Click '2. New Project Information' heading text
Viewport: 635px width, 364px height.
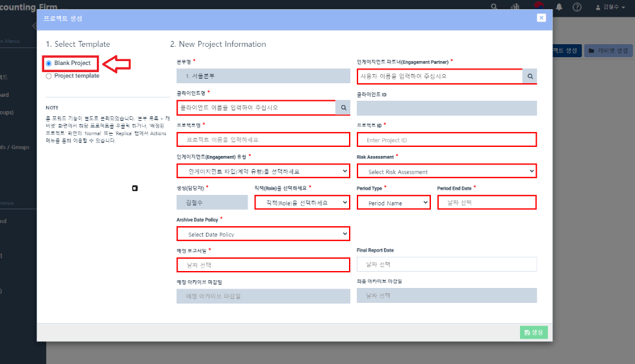point(218,44)
